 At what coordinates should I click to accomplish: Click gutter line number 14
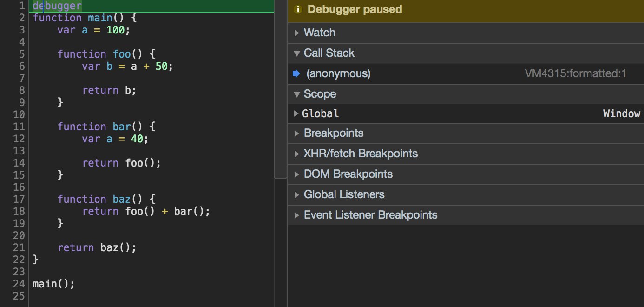(x=19, y=163)
